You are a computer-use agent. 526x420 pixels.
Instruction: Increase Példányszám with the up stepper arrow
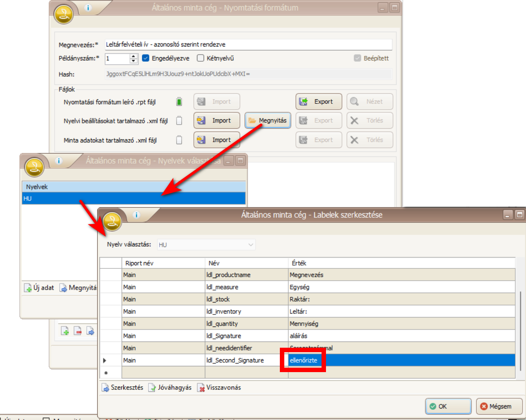click(133, 56)
